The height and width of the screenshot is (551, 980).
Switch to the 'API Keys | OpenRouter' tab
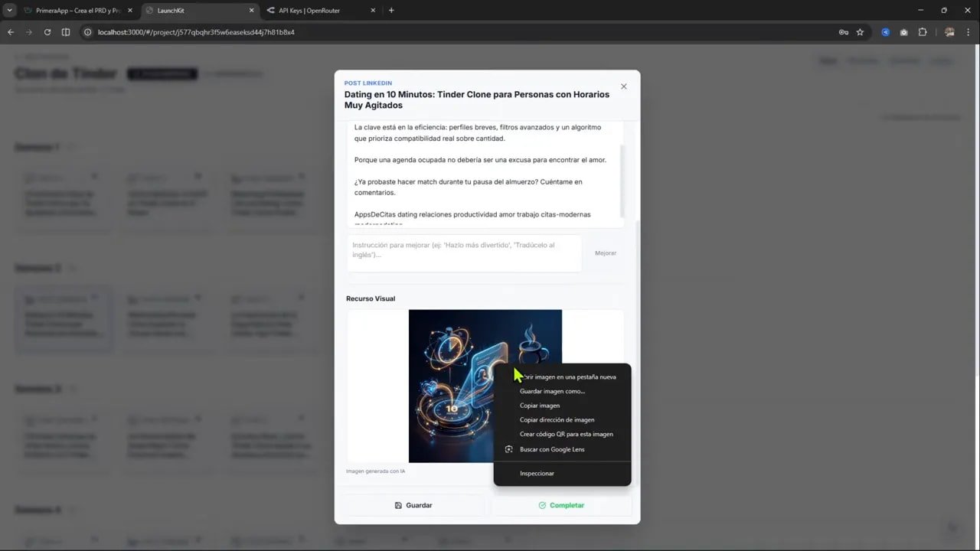point(309,11)
